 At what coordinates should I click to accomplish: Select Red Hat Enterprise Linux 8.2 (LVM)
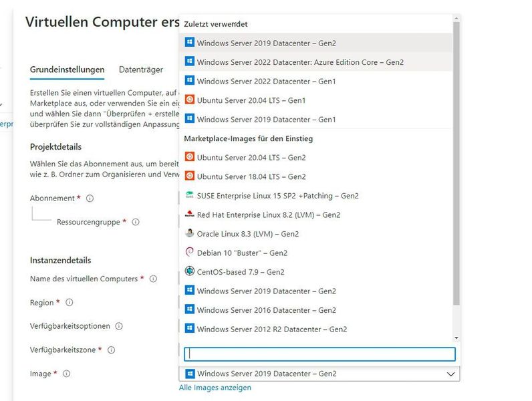coord(316,215)
